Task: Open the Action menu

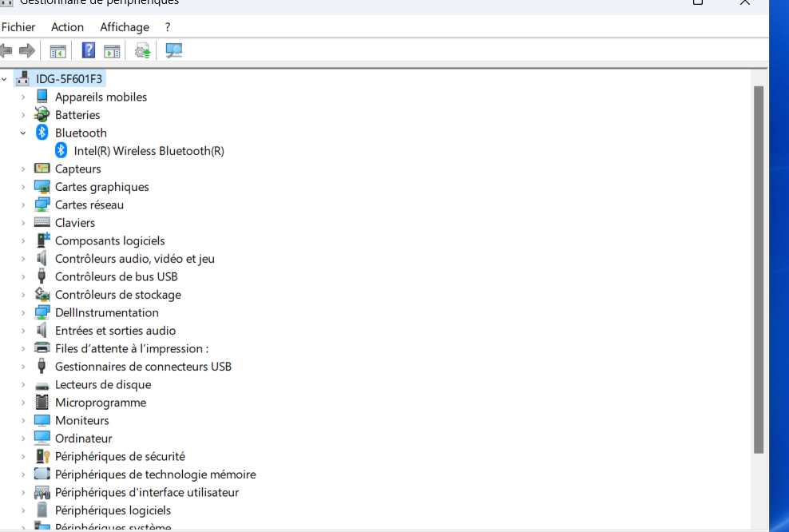Action: [67, 27]
